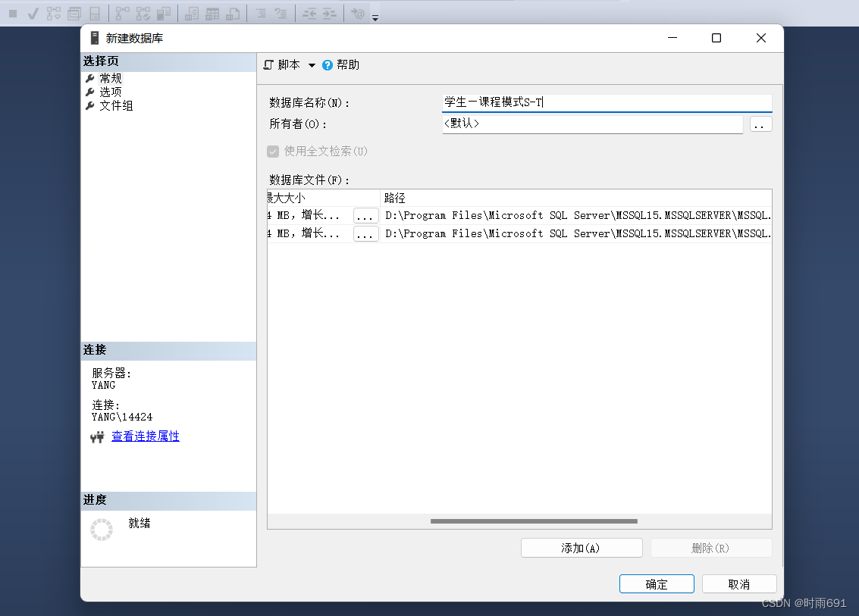Click Specify Values for Template Parameters icon

coord(358,14)
